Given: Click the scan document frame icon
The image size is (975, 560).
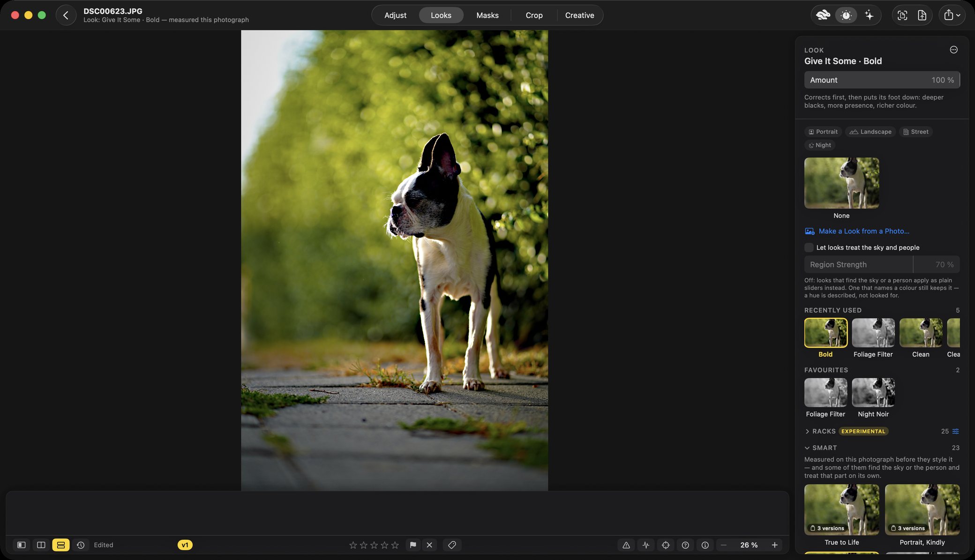Looking at the screenshot, I should click(x=902, y=15).
